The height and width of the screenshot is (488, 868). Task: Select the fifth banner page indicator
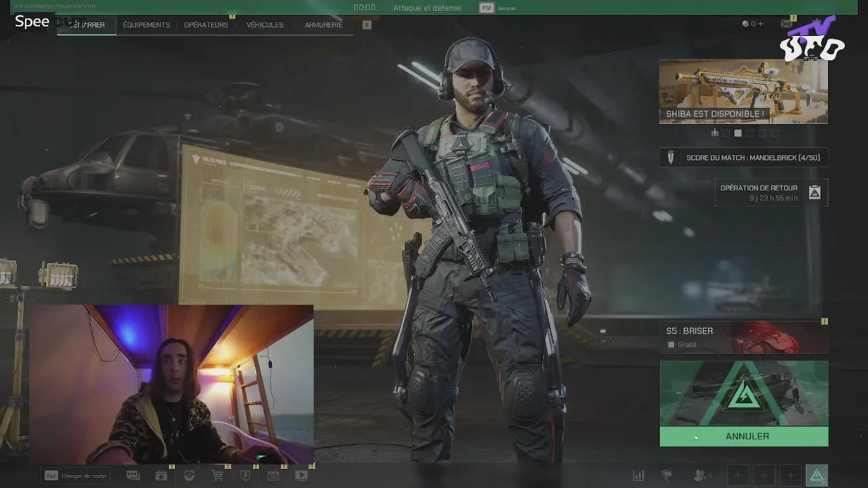[763, 134]
